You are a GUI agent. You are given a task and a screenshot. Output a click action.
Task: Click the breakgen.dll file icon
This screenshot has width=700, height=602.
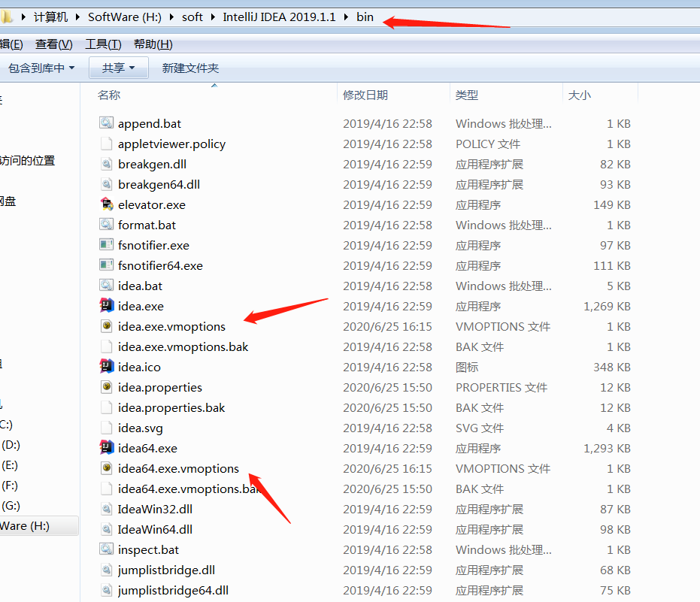tap(106, 164)
